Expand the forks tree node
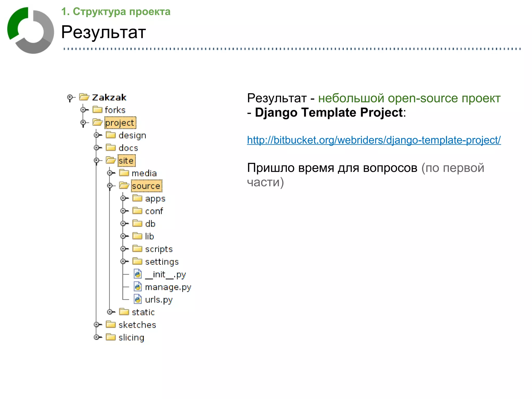The image size is (532, 399). [x=83, y=110]
